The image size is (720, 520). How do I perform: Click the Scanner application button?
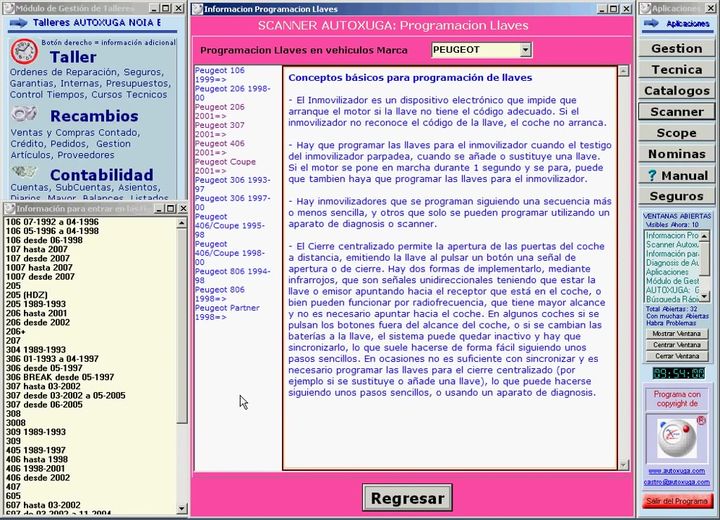pos(676,112)
